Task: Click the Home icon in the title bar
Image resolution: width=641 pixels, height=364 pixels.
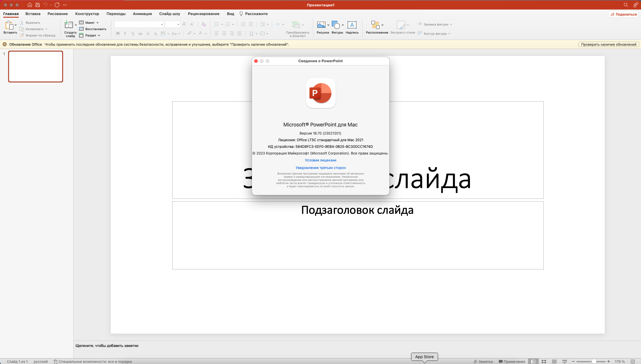Action: point(30,5)
